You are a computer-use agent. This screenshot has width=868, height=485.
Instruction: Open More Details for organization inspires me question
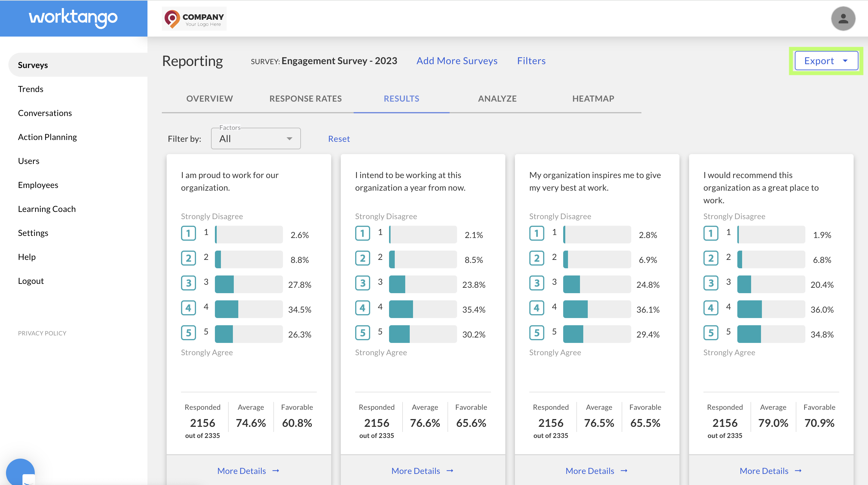point(597,471)
